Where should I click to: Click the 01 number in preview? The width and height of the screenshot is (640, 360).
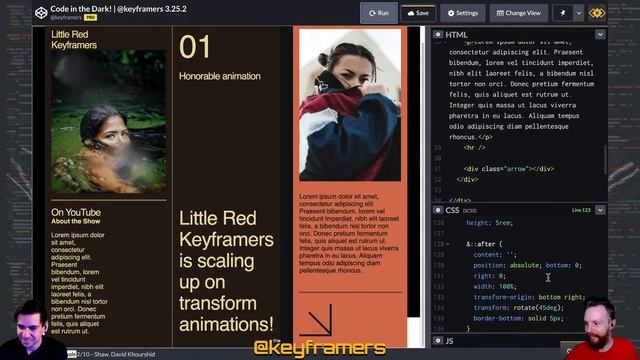pos(195,47)
